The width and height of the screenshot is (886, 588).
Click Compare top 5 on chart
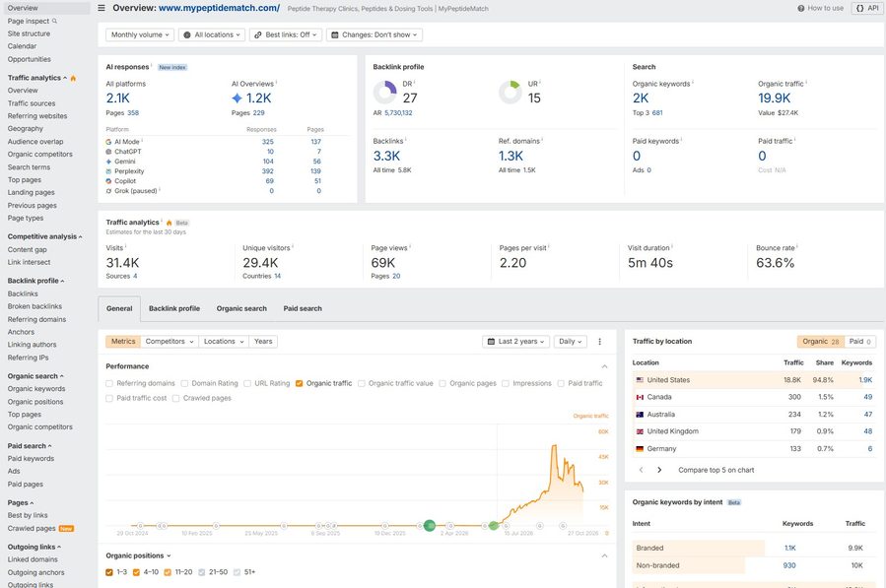(716, 470)
